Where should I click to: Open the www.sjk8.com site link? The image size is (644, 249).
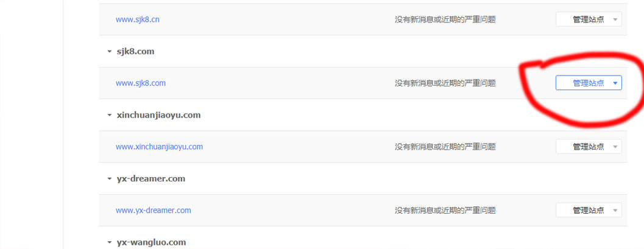[141, 83]
